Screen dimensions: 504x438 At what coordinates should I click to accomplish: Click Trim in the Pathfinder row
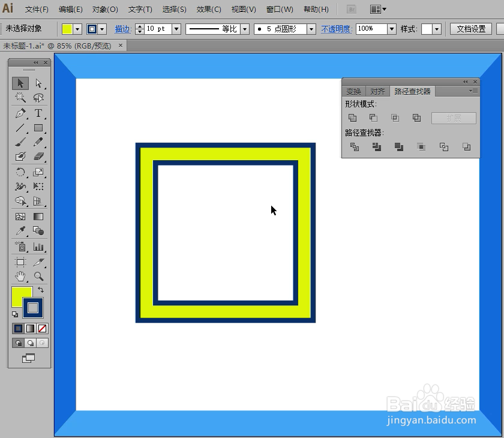coord(377,147)
